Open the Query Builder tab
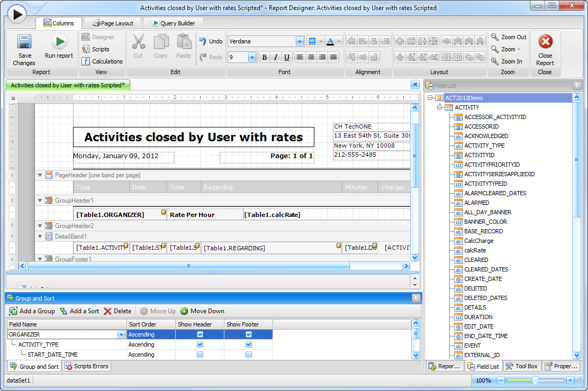The image size is (588, 391). (173, 23)
